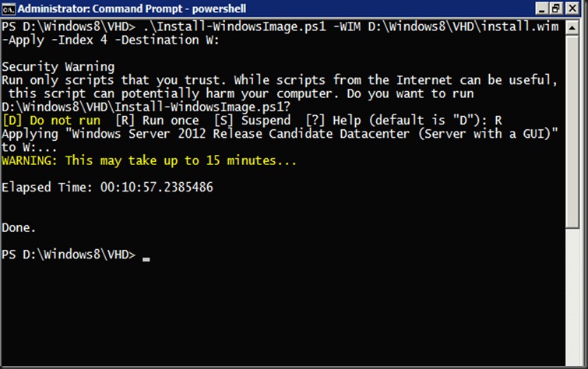The image size is (588, 369).
Task: Click the '[R] Run once' option text
Action: tap(157, 121)
